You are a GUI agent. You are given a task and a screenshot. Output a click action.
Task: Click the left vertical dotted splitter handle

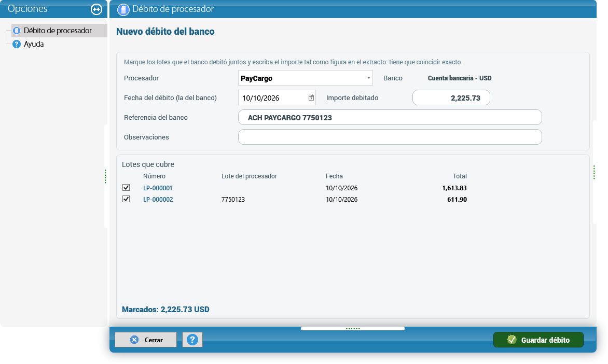coord(105,176)
